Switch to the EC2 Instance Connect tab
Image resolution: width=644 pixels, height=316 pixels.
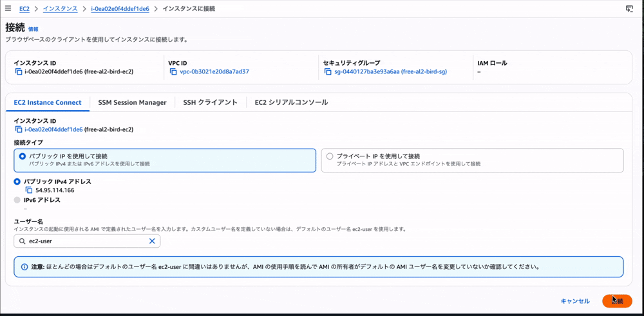[x=48, y=102]
